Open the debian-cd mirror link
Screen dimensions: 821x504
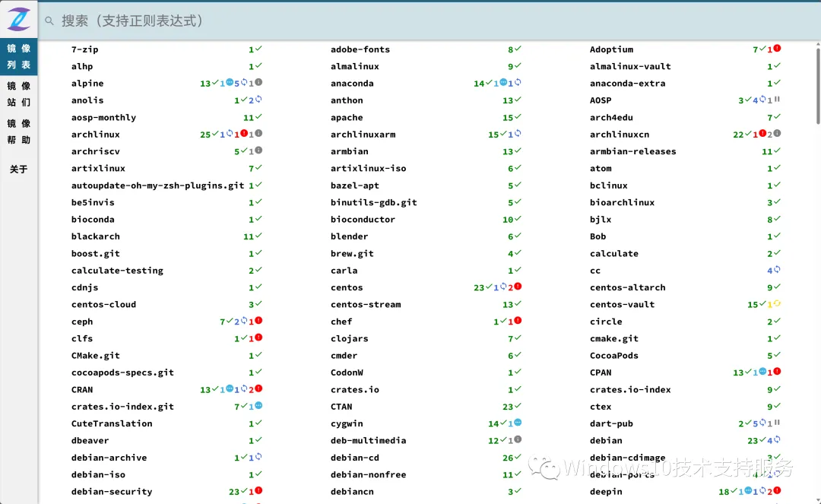354,458
